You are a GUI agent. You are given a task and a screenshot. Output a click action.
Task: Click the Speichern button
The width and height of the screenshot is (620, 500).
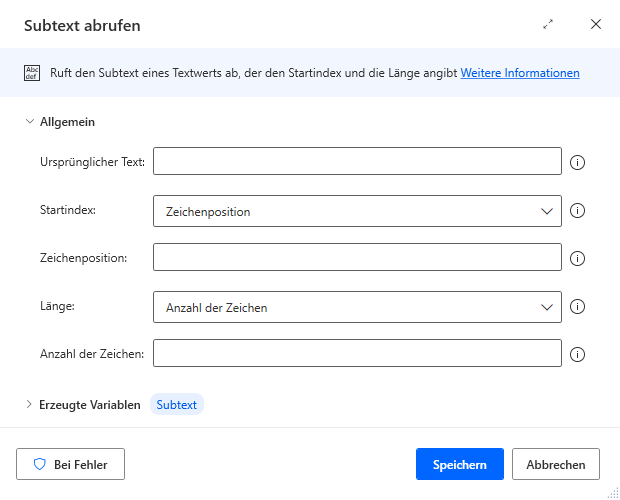pyautogui.click(x=459, y=464)
